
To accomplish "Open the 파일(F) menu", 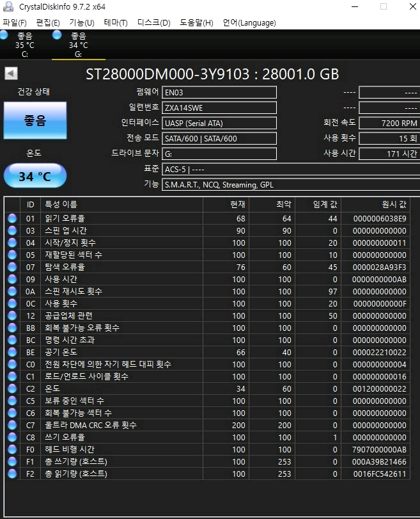I will tap(15, 22).
